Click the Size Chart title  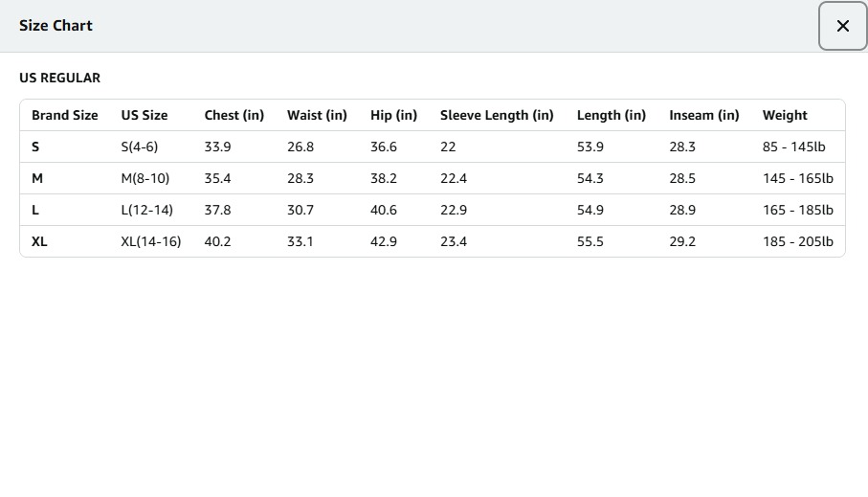click(x=56, y=26)
